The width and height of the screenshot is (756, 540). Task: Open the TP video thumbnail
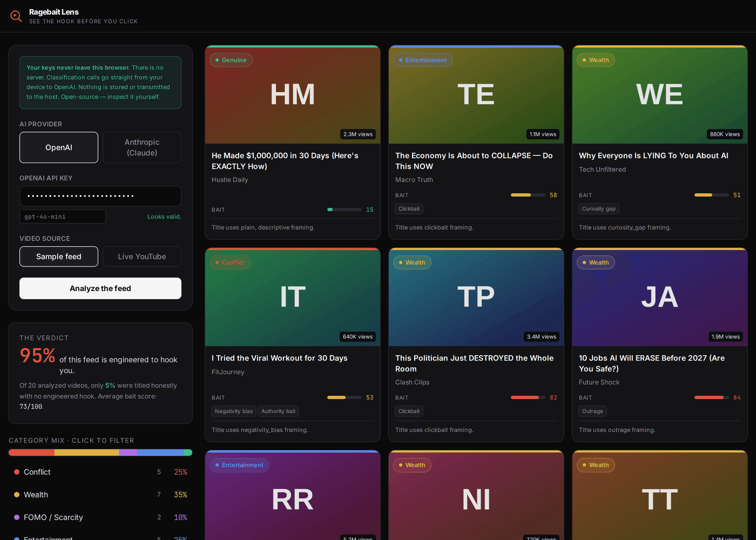point(476,297)
